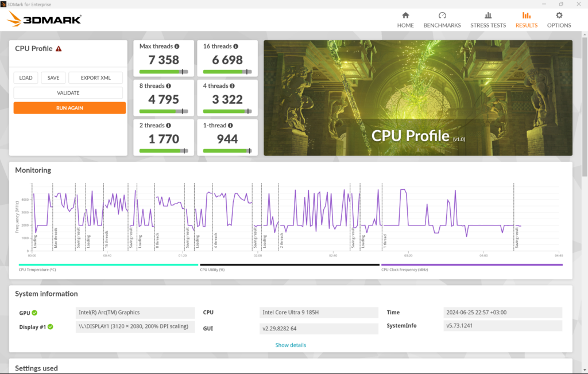Toggle CPU Clock Frequency graph legend
The image size is (588, 374).
click(404, 269)
